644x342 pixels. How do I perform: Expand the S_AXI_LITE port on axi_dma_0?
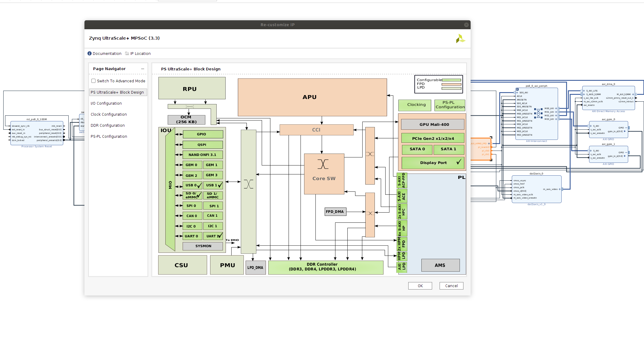click(x=584, y=90)
